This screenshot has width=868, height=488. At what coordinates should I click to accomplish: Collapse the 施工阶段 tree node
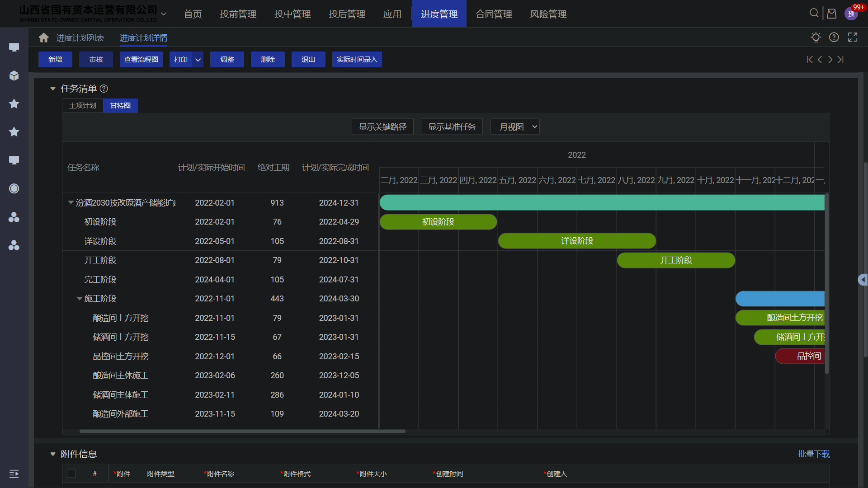(80, 299)
